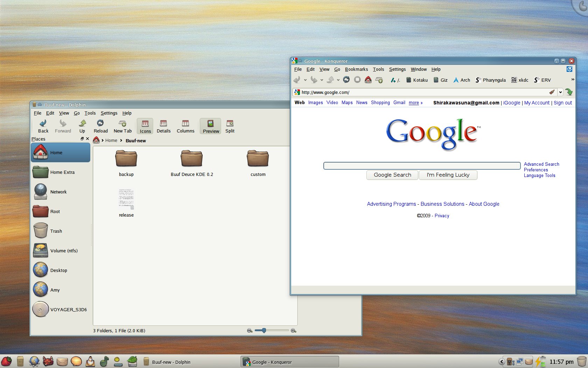The image size is (588, 368).
Task: Switch Dolphin to Columns view
Action: (x=185, y=126)
